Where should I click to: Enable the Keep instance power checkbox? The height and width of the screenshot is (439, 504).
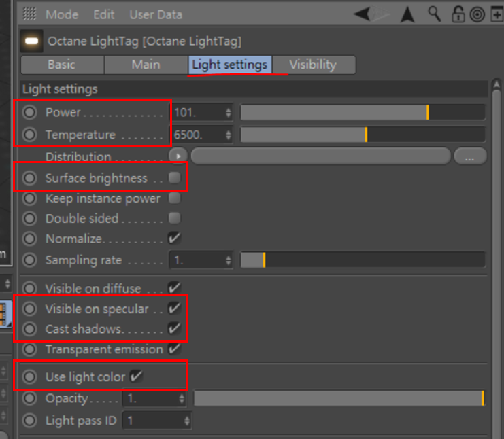(175, 198)
